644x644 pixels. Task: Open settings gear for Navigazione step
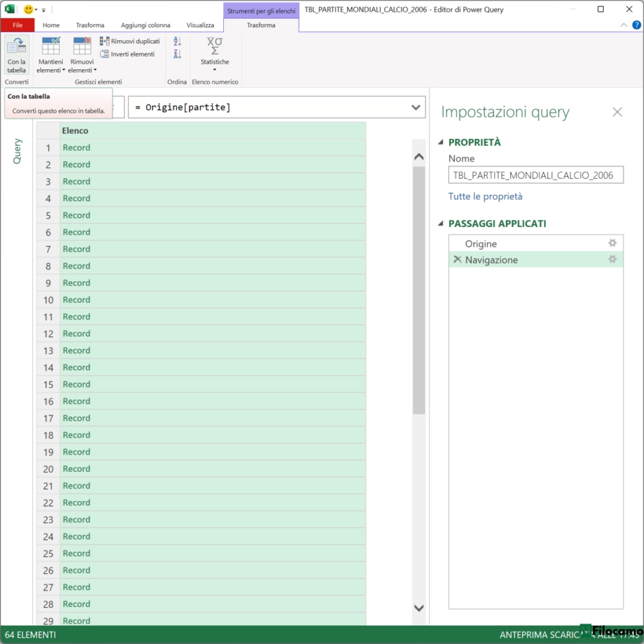click(x=613, y=259)
